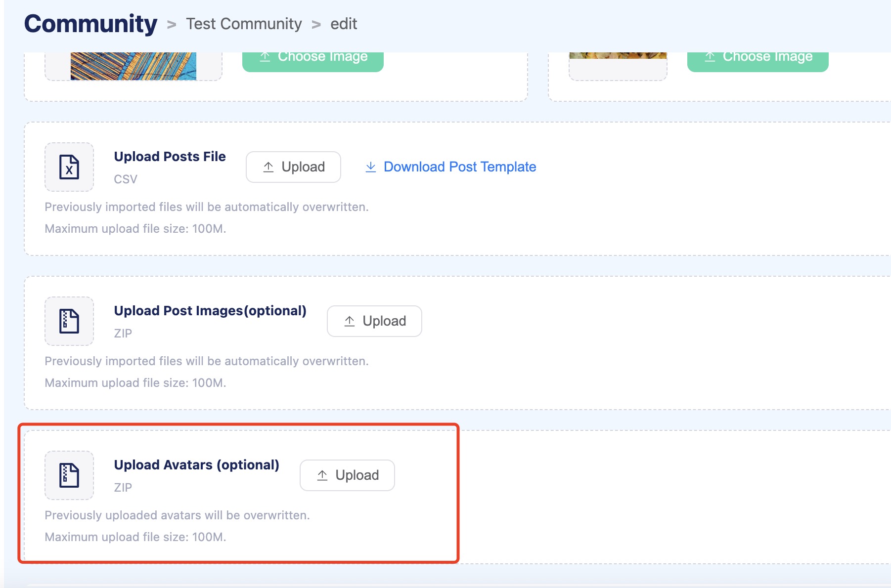Go to Community root in breadcrumb
891x588 pixels.
(90, 24)
